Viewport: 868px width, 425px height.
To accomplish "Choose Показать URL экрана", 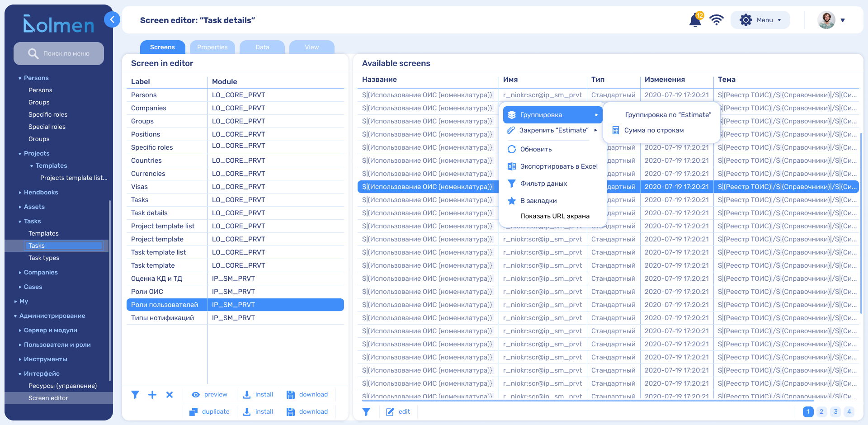I will 555,216.
